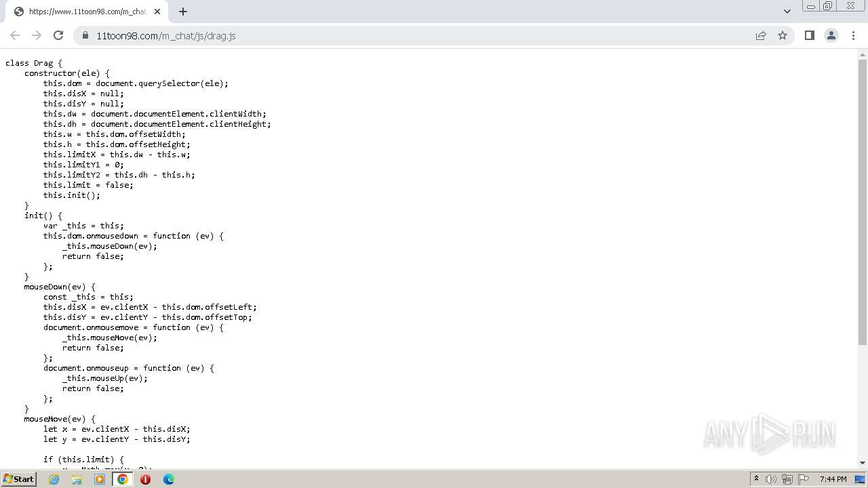Screen dimensions: 868x488
Task: Open the volume control tray icon
Action: [771, 479]
